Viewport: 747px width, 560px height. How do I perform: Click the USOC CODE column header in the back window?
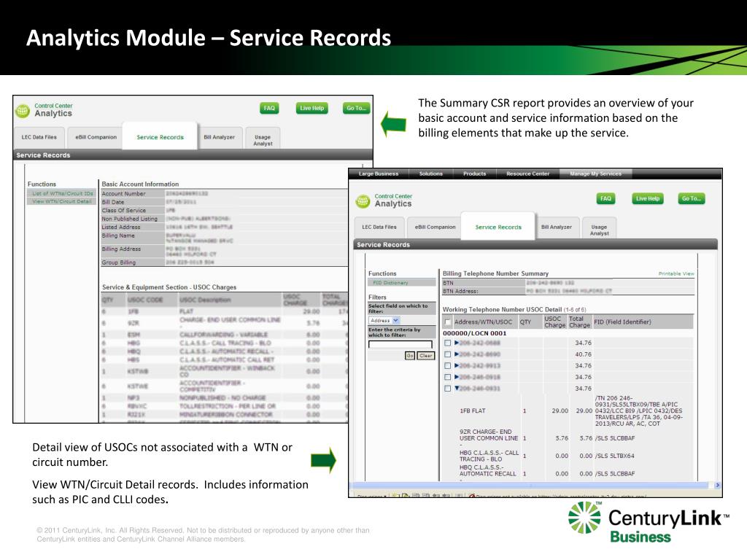(x=145, y=300)
